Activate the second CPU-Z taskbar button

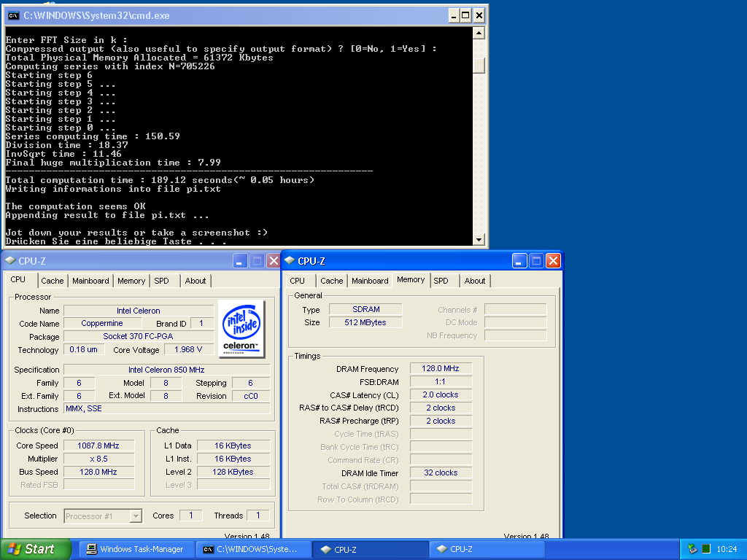pyautogui.click(x=487, y=549)
